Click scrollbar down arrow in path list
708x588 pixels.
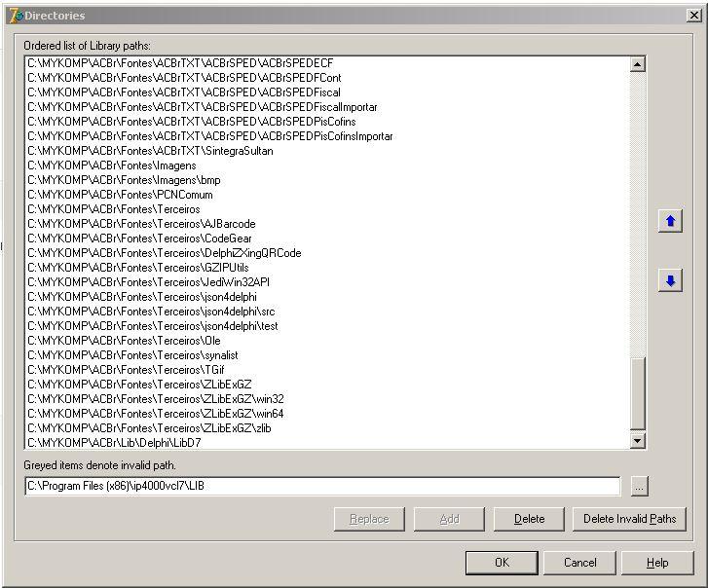[637, 441]
